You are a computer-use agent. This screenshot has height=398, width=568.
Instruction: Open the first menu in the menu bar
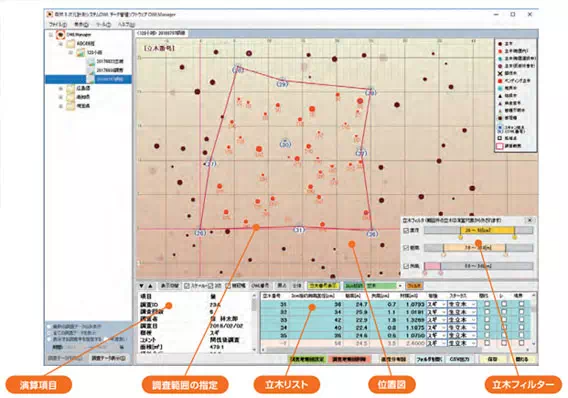tap(58, 25)
